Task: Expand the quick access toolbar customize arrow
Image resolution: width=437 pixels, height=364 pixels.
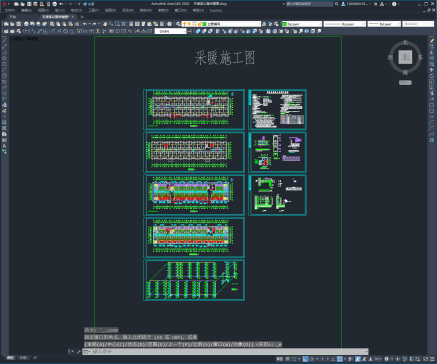Action: pyautogui.click(x=79, y=4)
